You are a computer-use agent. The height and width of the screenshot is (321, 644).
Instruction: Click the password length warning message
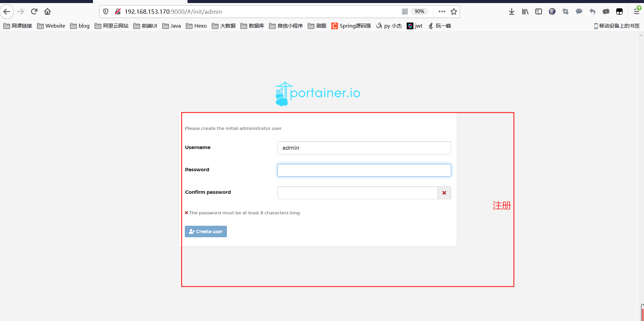tap(242, 213)
